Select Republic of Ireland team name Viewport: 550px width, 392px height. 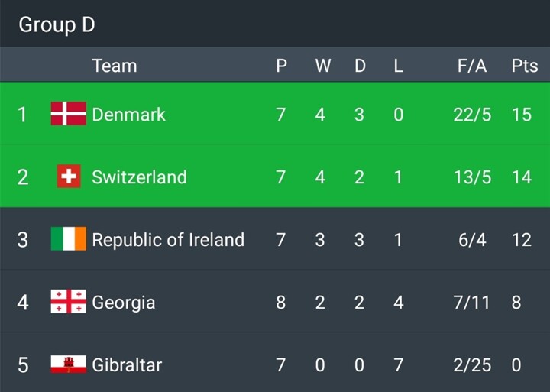coord(168,240)
